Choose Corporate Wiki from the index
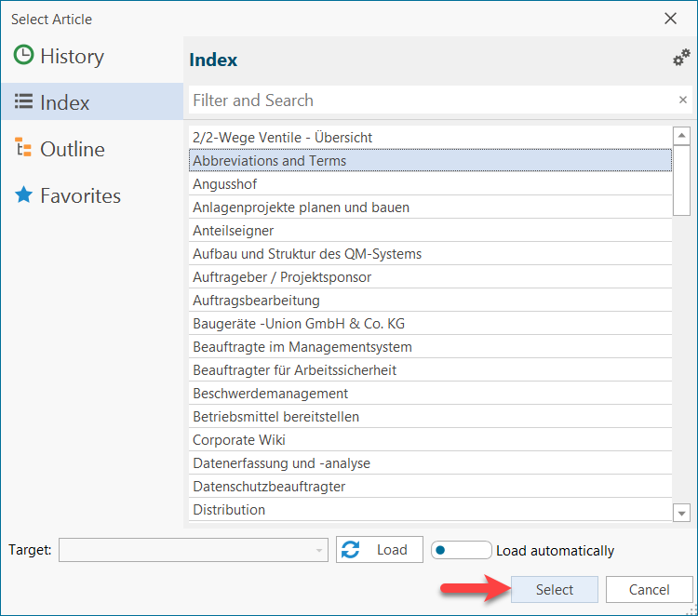Viewport: 698px width, 616px height. [239, 440]
